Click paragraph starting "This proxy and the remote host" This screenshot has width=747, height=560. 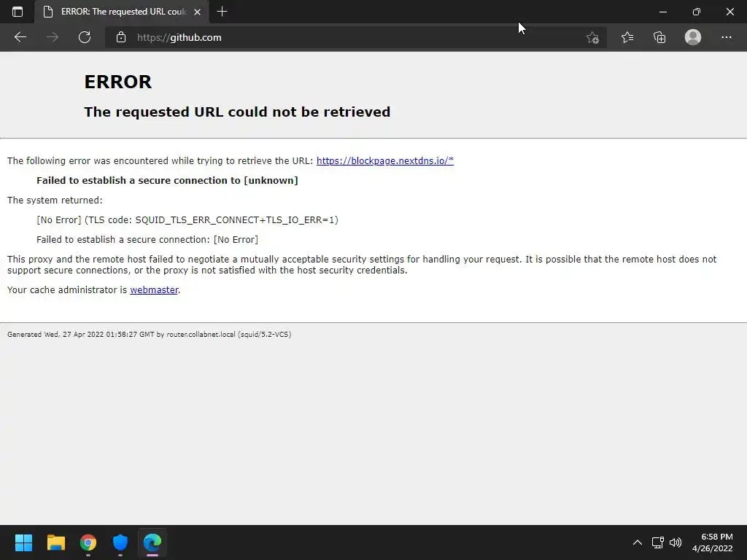(x=362, y=265)
